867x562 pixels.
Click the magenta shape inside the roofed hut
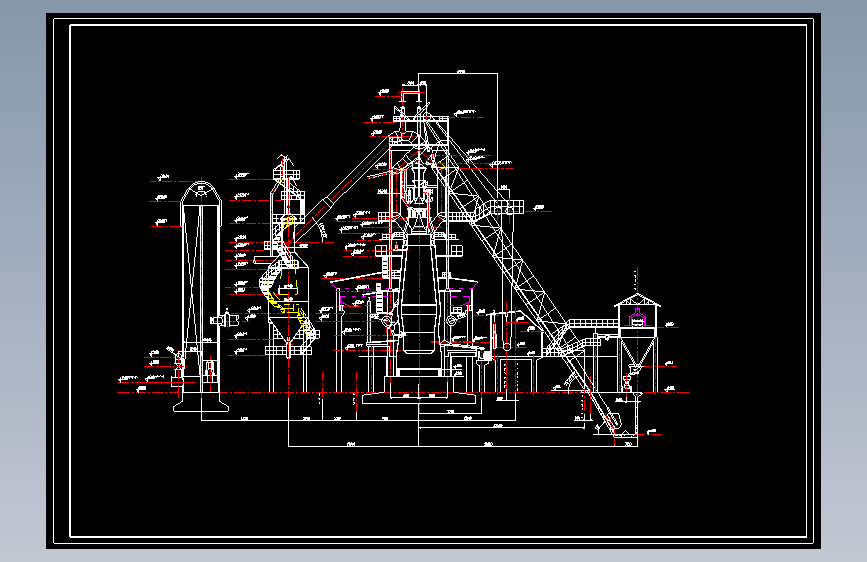637,317
